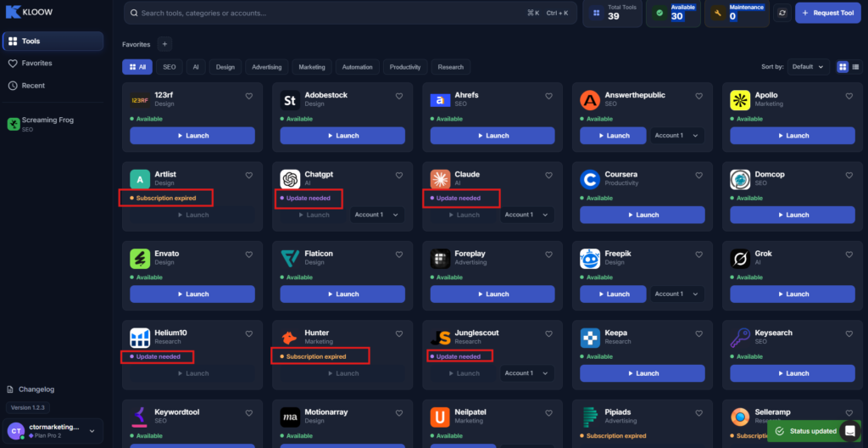Filter tools by Design category
Screen dimensions: 868x448
[x=225, y=67]
